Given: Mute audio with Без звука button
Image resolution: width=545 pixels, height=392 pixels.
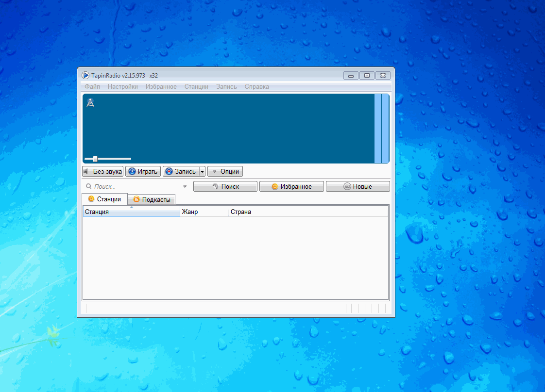Looking at the screenshot, I should click(102, 171).
